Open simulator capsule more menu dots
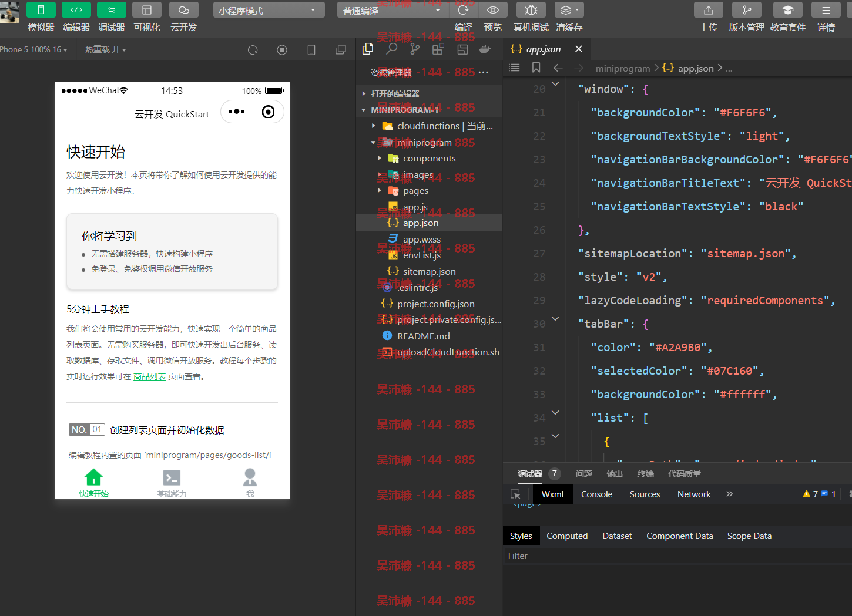 click(237, 112)
